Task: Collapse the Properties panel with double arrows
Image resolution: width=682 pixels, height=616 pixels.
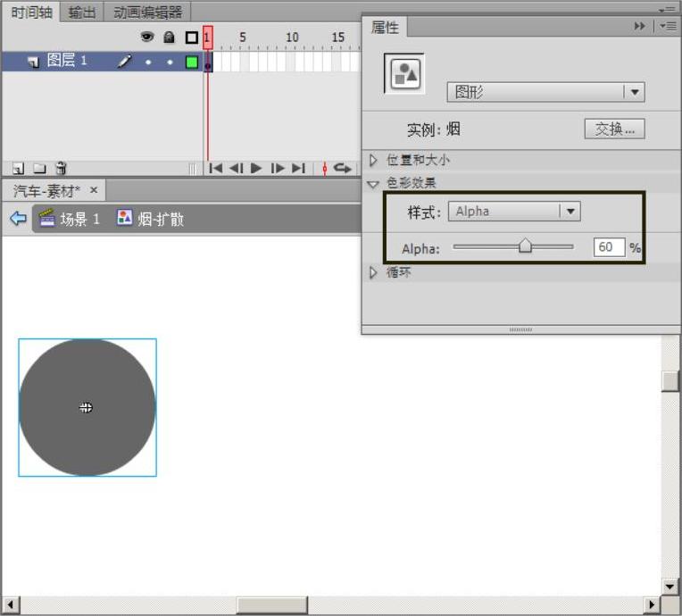Action: 639,27
